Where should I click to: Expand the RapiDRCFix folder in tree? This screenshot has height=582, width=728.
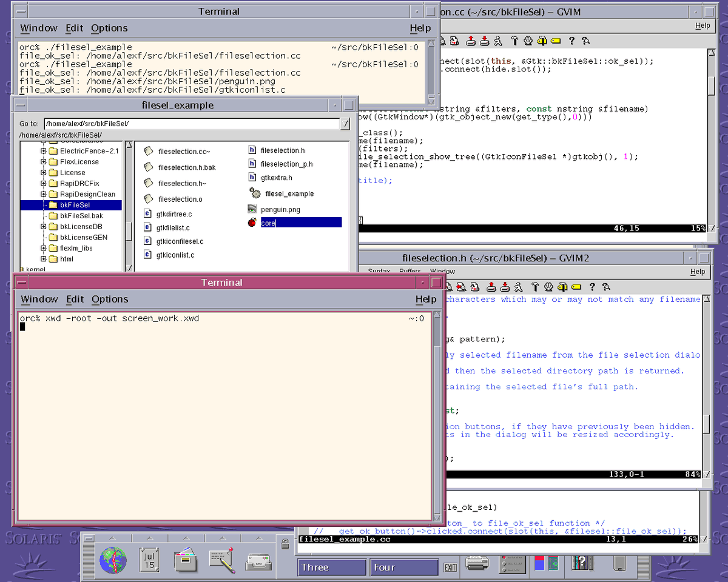pos(44,184)
